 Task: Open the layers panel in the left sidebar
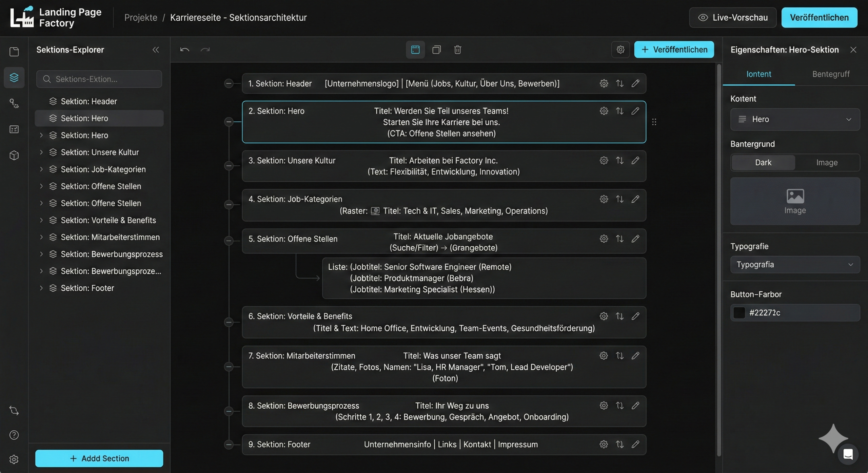click(x=14, y=78)
